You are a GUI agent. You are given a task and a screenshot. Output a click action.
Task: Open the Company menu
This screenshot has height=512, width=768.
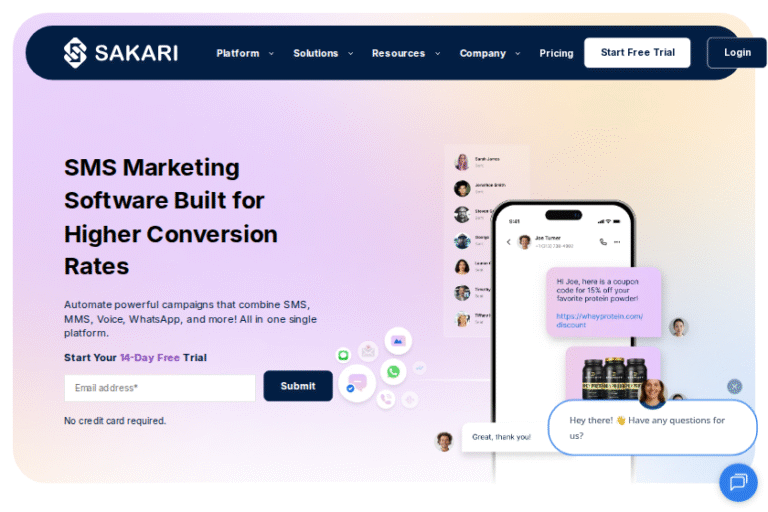[x=489, y=53]
